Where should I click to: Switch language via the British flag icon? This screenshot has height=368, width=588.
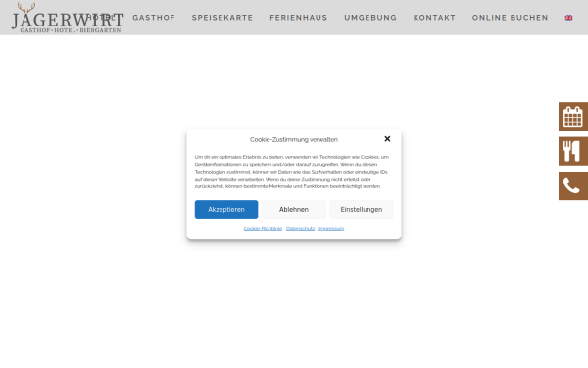coord(568,18)
